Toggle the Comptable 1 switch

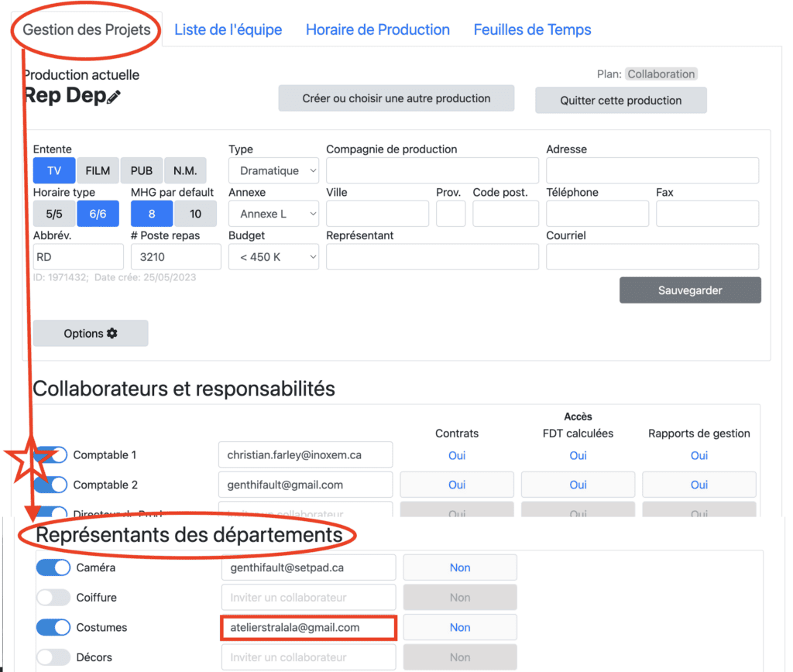[51, 455]
